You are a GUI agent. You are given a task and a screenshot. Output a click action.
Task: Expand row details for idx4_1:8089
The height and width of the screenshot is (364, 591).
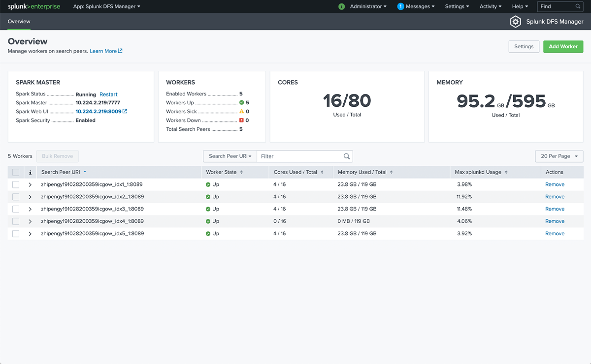coord(30,221)
